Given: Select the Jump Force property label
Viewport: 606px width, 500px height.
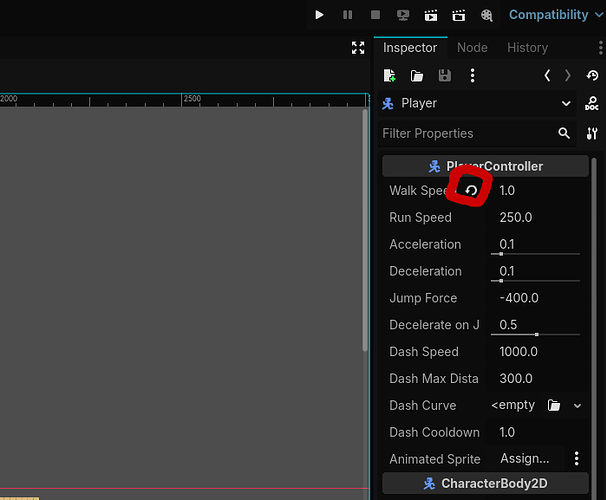Looking at the screenshot, I should point(423,298).
